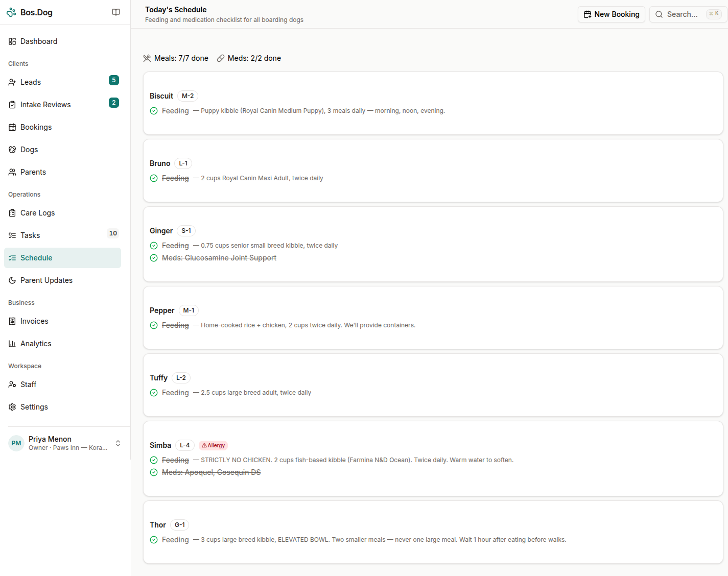This screenshot has height=576, width=728.
Task: Click the meals utensils icon in summary bar
Action: coord(147,58)
